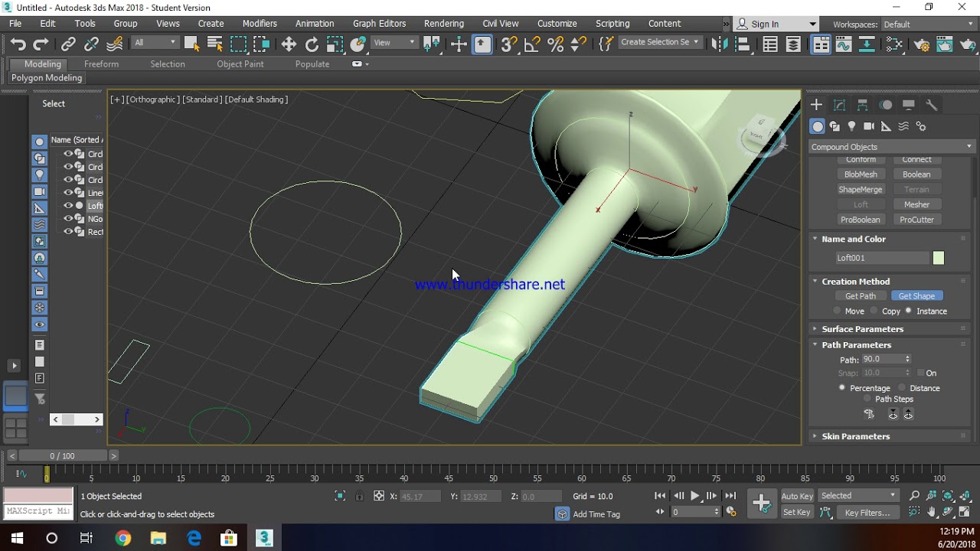Click the Rectangular Selection Region icon
The width and height of the screenshot is (980, 551).
(238, 44)
